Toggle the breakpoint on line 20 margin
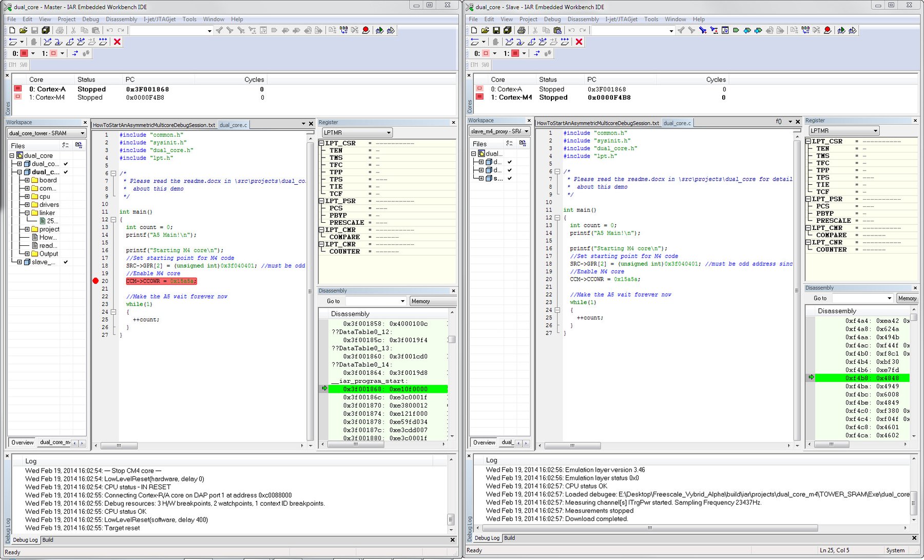Screen dimensions: 924x560 pos(94,281)
